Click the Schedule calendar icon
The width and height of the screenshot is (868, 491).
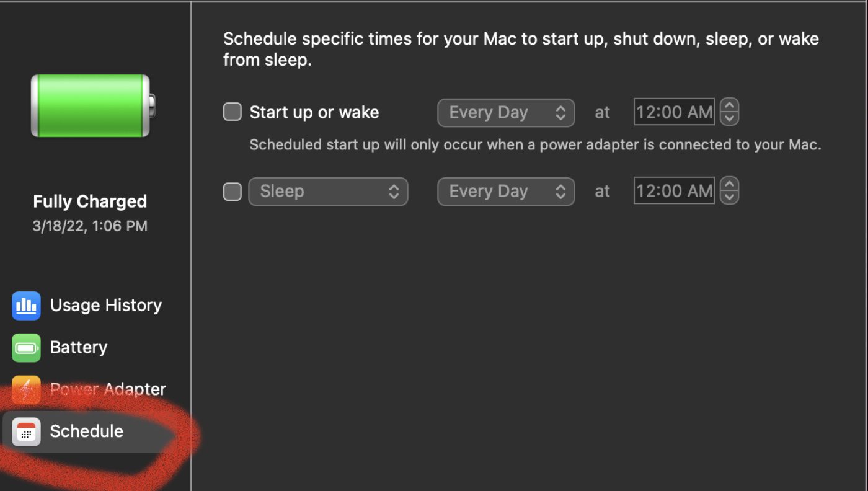[x=26, y=431]
